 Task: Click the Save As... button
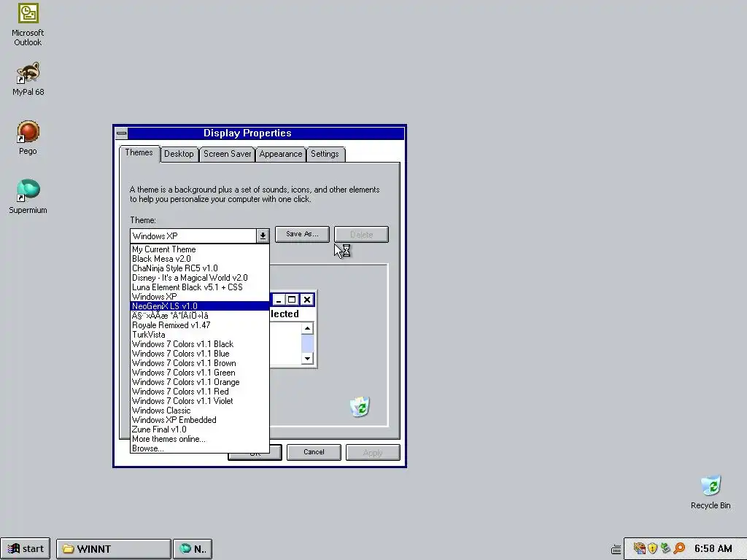[302, 234]
